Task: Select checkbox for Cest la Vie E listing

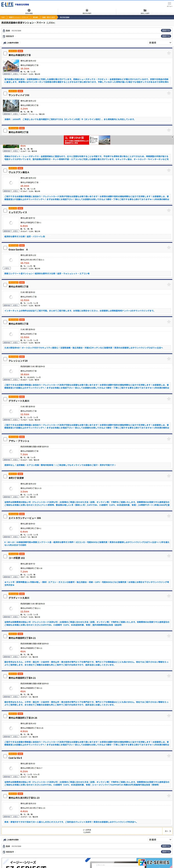Action: (5, 756)
